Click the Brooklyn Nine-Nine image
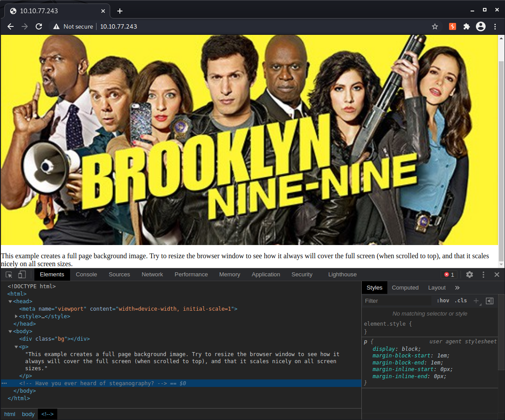 pyautogui.click(x=249, y=140)
